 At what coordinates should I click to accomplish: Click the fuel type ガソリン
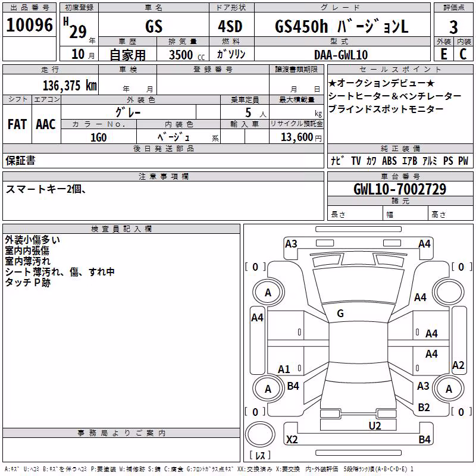[x=231, y=54]
